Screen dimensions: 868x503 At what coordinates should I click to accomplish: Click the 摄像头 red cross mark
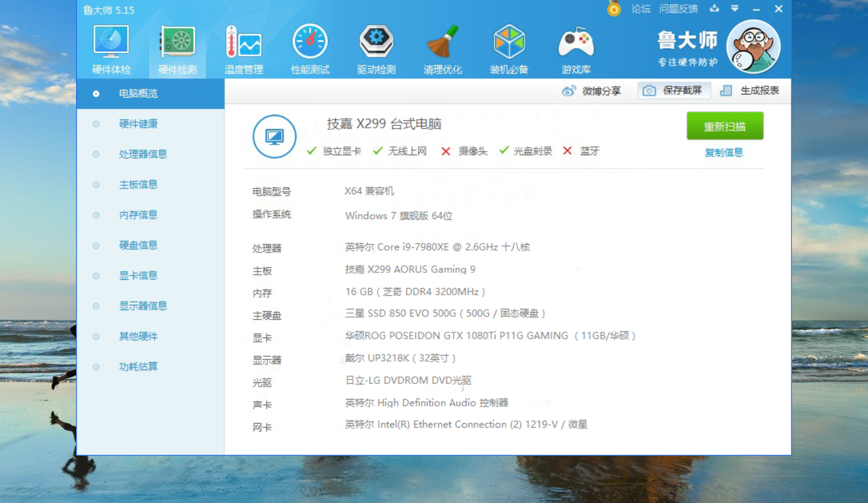tap(446, 151)
